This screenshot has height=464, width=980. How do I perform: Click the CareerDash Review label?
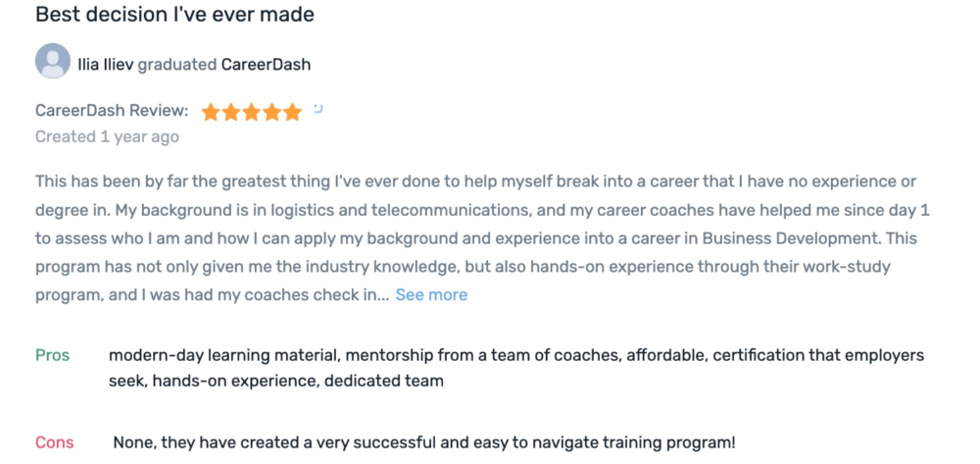(x=112, y=111)
